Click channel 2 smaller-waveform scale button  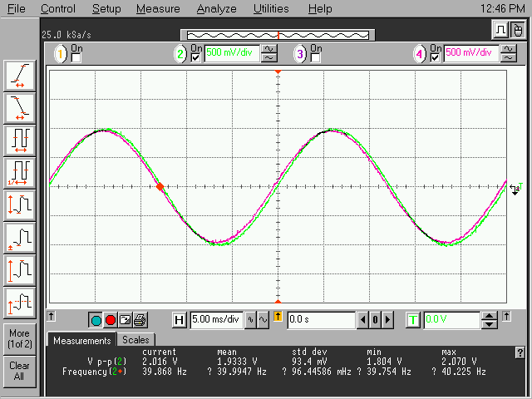[268, 57]
